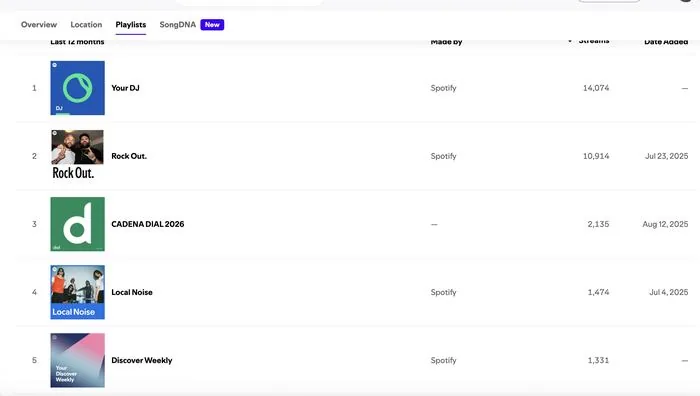The width and height of the screenshot is (700, 396).
Task: Click Spotify maker in Rock Out. row
Action: [443, 156]
